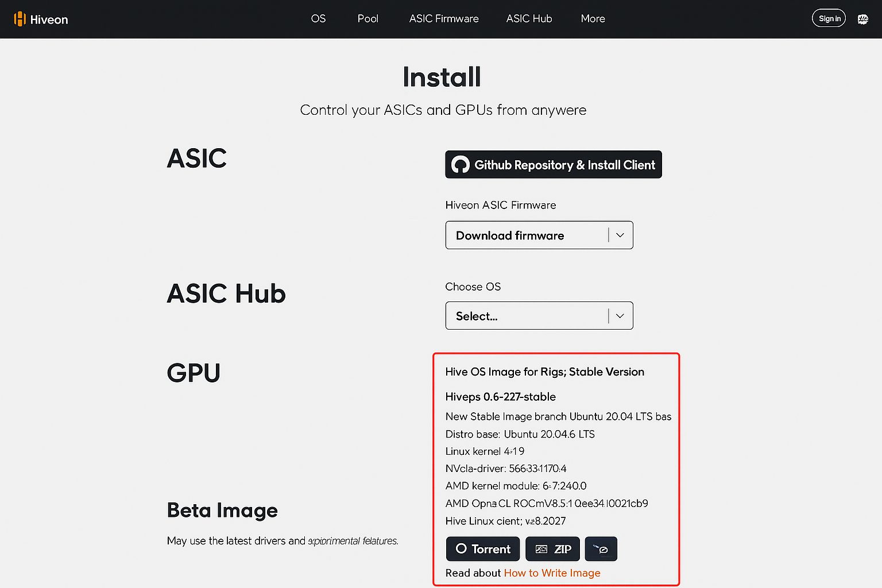882x588 pixels.
Task: Click the image icon on ZIP button
Action: point(541,549)
